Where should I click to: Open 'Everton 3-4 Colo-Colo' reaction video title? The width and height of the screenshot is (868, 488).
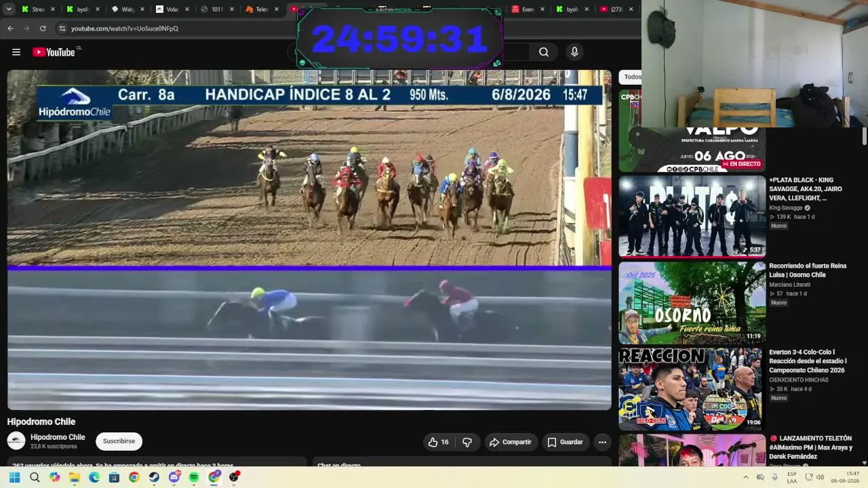808,361
